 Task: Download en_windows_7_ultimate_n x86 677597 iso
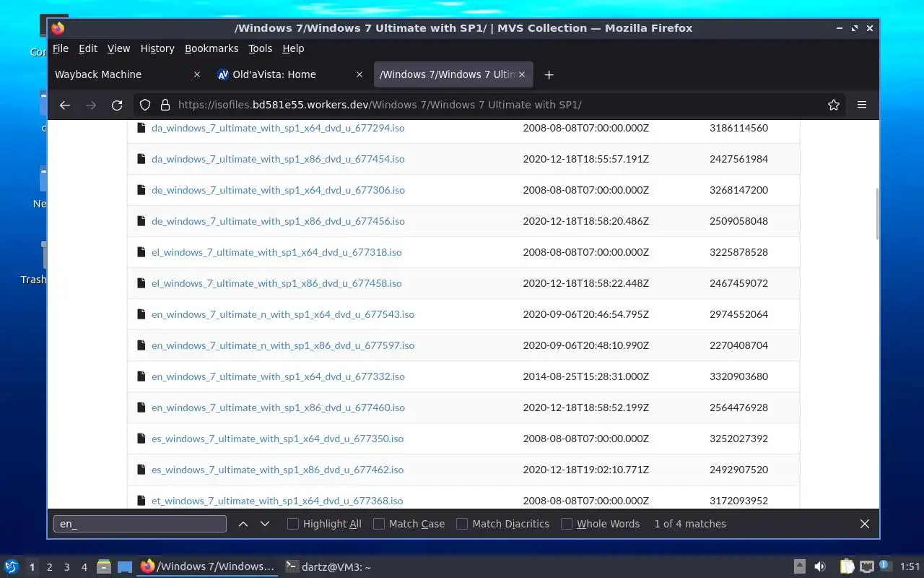pos(283,345)
